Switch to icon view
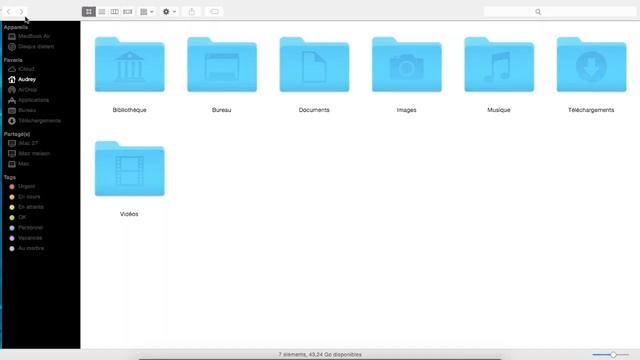 (89, 12)
